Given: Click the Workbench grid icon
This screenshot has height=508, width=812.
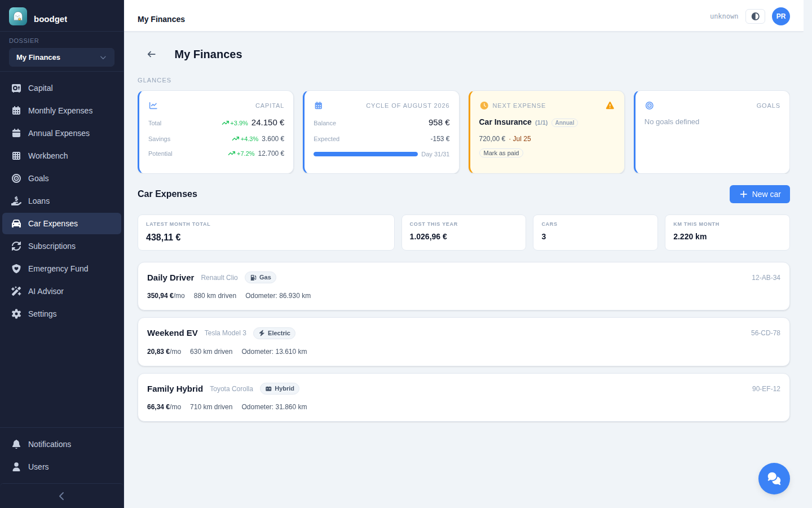Looking at the screenshot, I should point(16,156).
